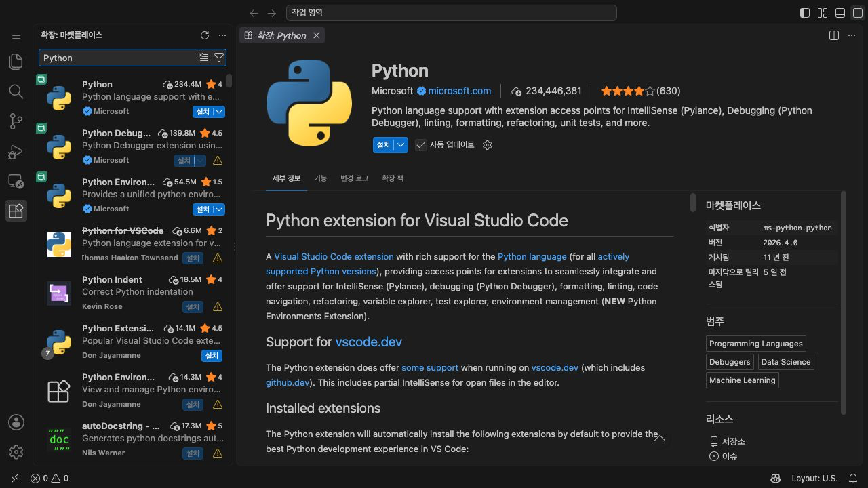Open the Search view in activity bar

point(16,91)
